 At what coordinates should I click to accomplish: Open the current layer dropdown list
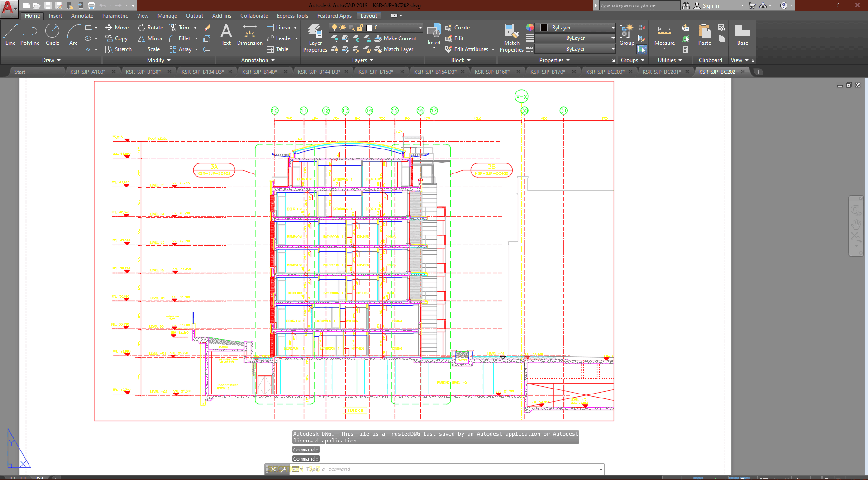[420, 28]
